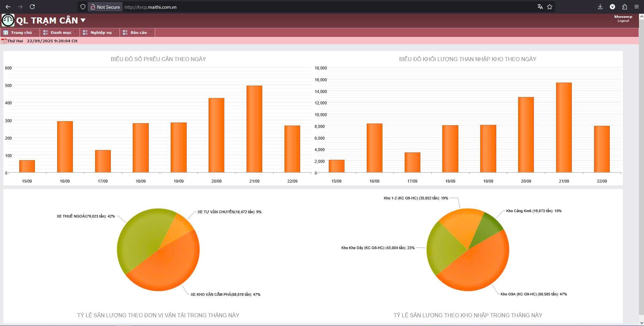
Task: Click the browser forward arrow
Action: pyautogui.click(x=20, y=7)
